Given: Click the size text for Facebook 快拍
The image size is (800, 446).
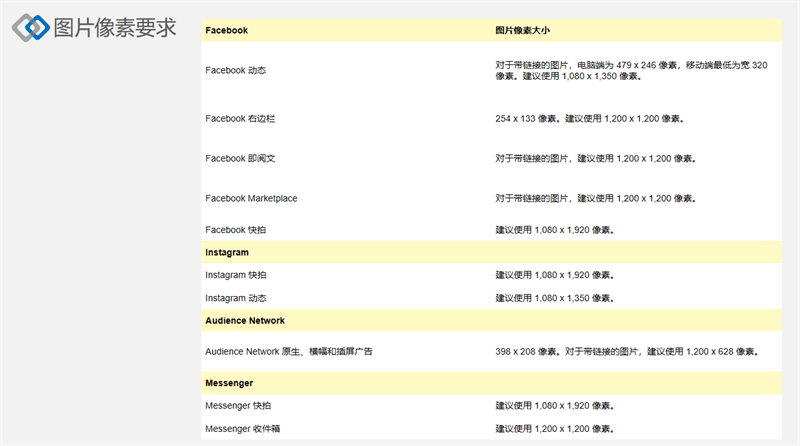Looking at the screenshot, I should [555, 230].
